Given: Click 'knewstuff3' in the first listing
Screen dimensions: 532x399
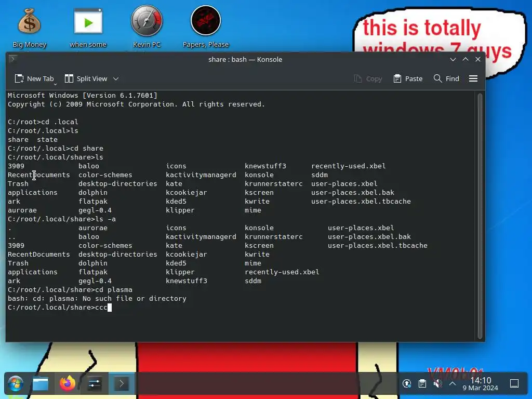Looking at the screenshot, I should (x=265, y=166).
